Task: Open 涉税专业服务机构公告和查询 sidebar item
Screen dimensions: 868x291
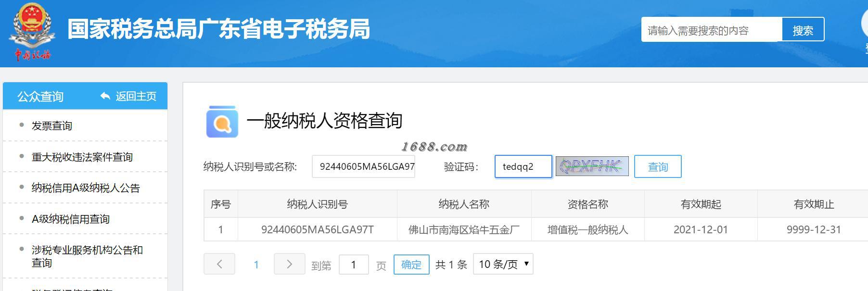Action: 87,256
